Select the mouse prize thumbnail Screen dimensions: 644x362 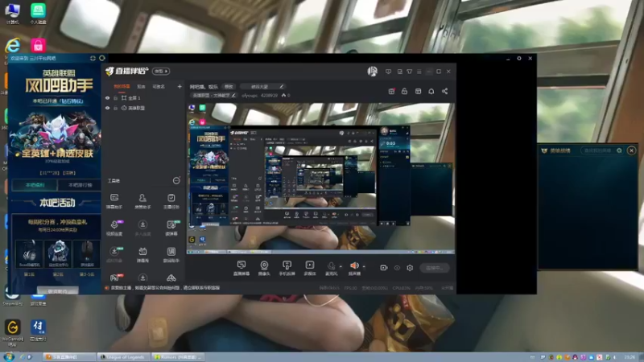point(87,253)
